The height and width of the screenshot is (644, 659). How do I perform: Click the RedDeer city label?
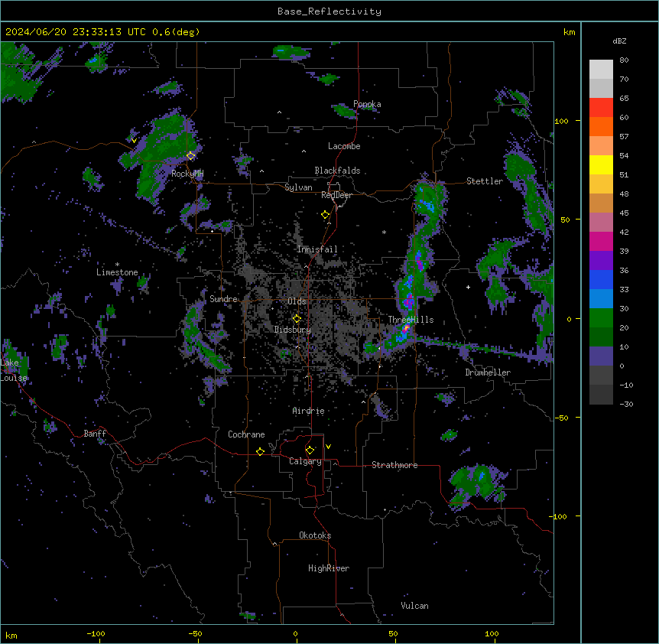tap(336, 195)
